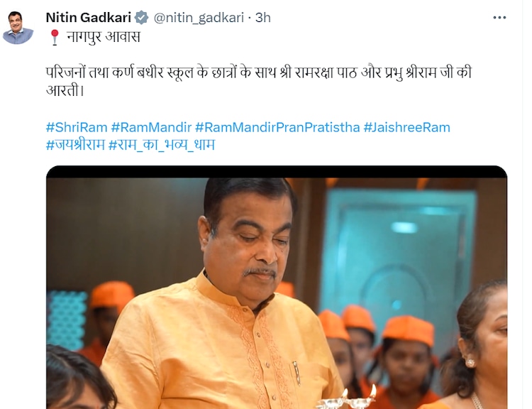Screen dimensions: 532x409
Task: Open the three-dot more options menu
Action: click(x=499, y=18)
